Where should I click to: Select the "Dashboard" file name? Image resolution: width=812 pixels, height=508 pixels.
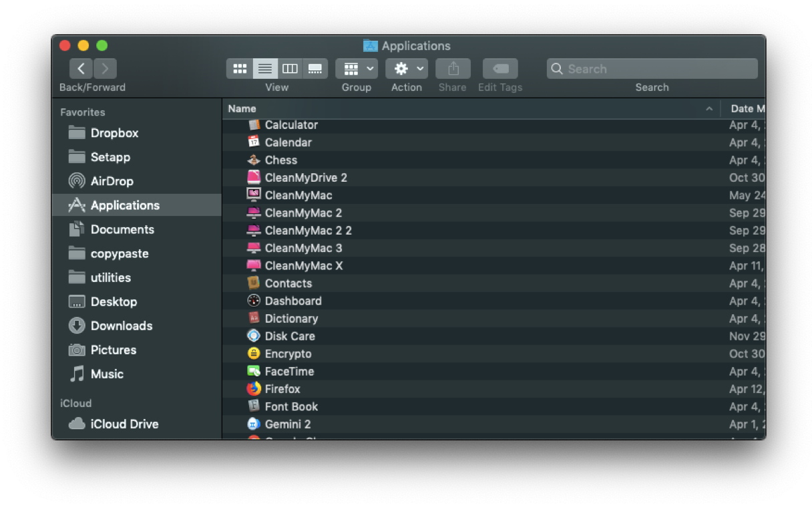pos(293,301)
